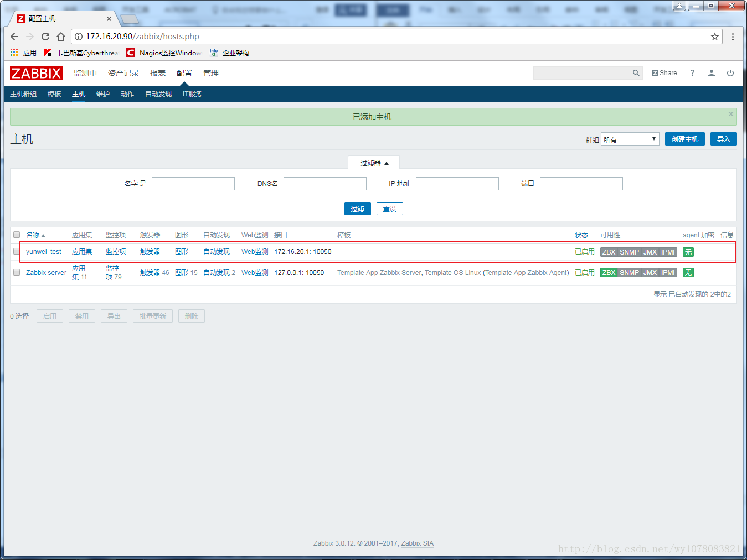
Task: Focus the DNS名 filter input
Action: coord(325,184)
